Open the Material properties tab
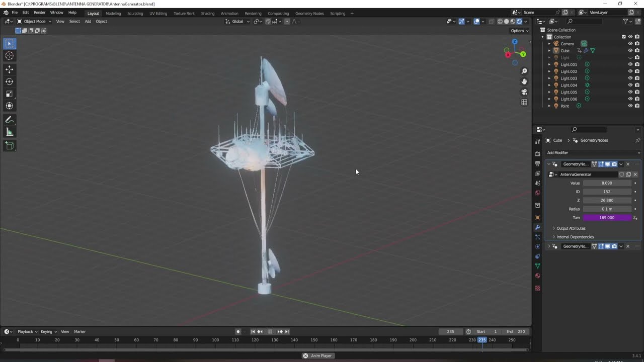The height and width of the screenshot is (362, 644). point(537,276)
